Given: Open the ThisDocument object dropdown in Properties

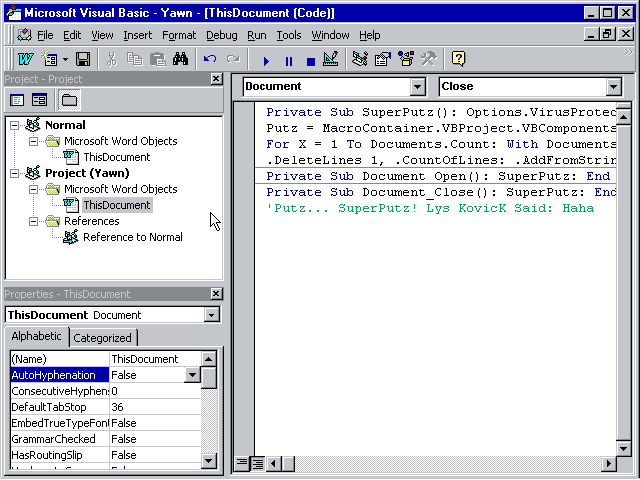Looking at the screenshot, I should (211, 315).
